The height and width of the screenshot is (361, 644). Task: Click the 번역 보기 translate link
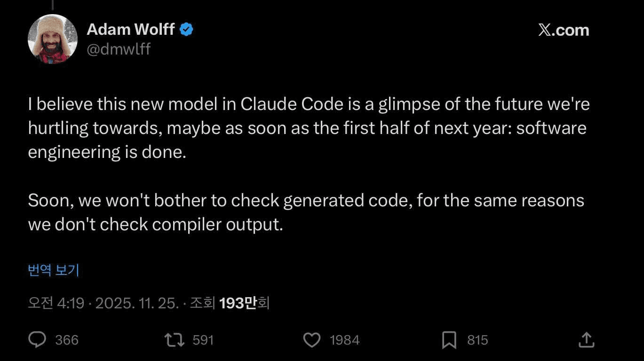[54, 270]
